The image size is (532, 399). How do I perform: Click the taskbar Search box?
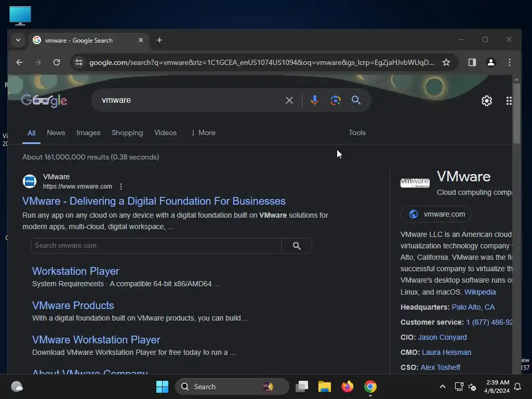point(232,387)
